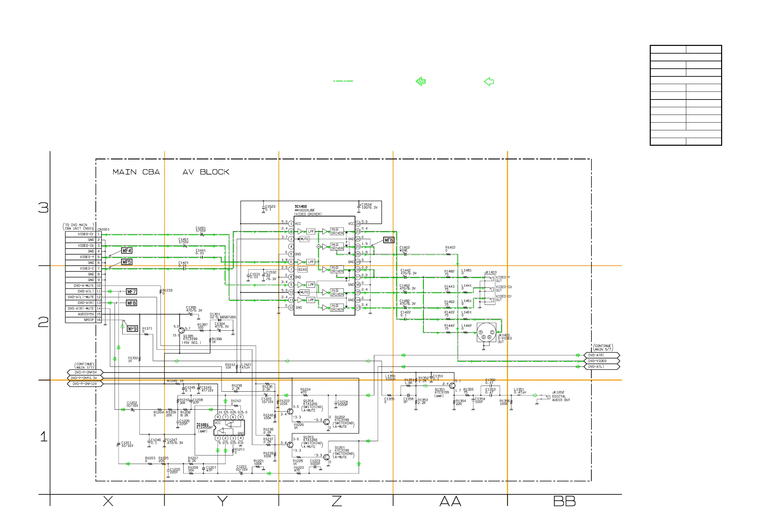Image resolution: width=760 pixels, height=532 pixels.
Task: Click the WF7 waveform marker box
Action: (x=131, y=291)
